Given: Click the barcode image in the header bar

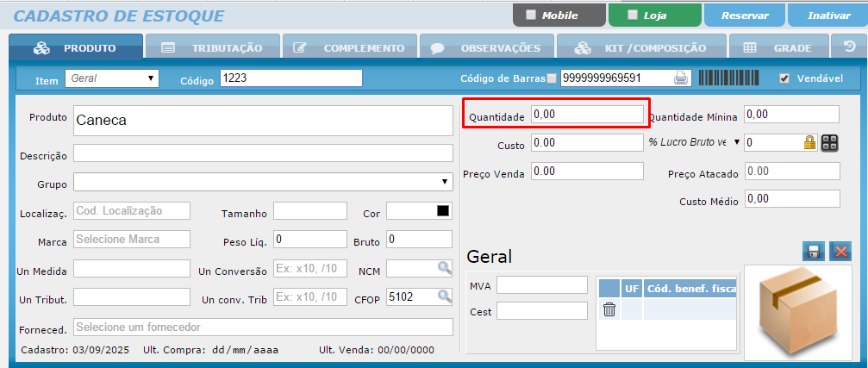Looking at the screenshot, I should click(x=733, y=78).
